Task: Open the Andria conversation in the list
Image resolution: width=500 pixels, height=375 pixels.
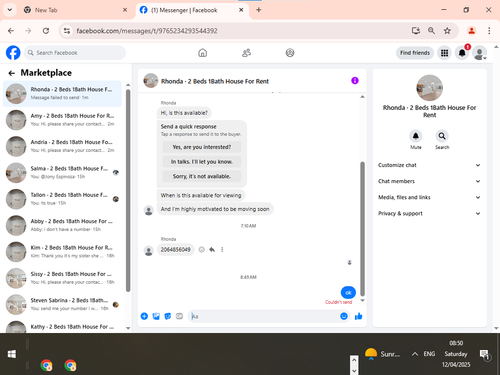Action: 62,146
